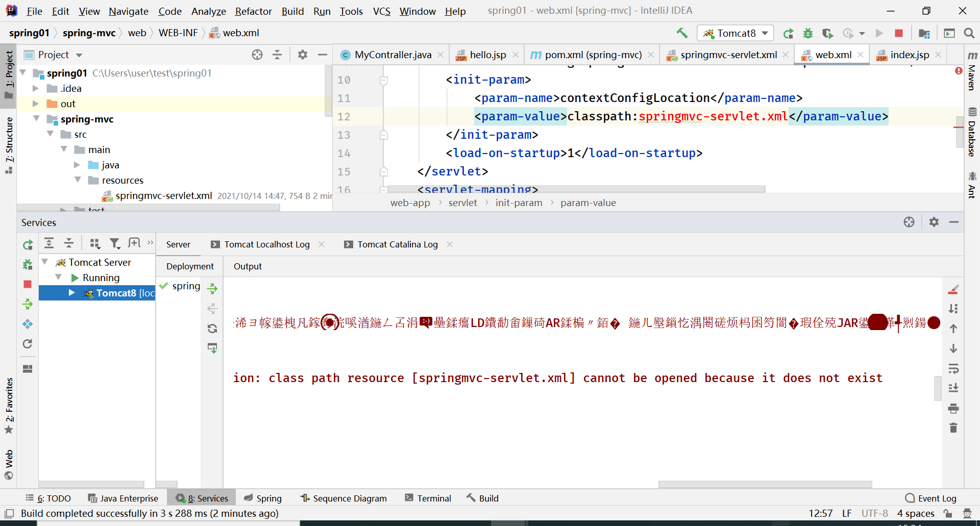
Task: Run with Coverage from the main toolbar
Action: [x=827, y=33]
